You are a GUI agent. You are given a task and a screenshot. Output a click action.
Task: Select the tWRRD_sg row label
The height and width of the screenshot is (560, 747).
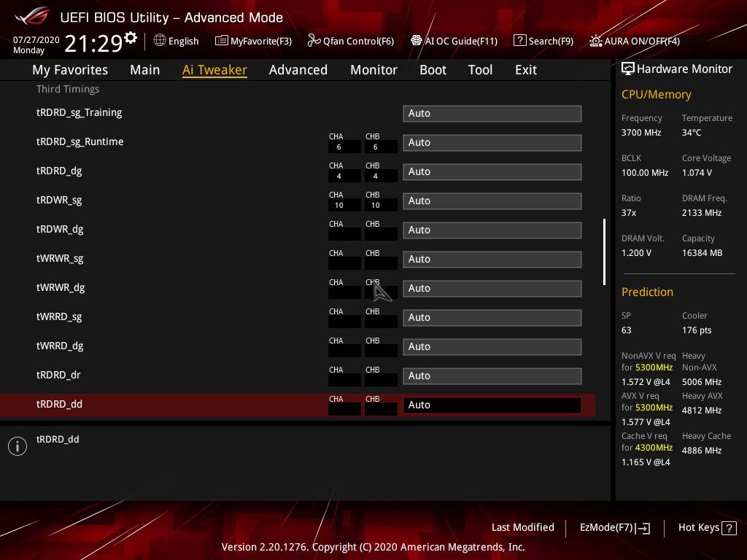click(59, 316)
